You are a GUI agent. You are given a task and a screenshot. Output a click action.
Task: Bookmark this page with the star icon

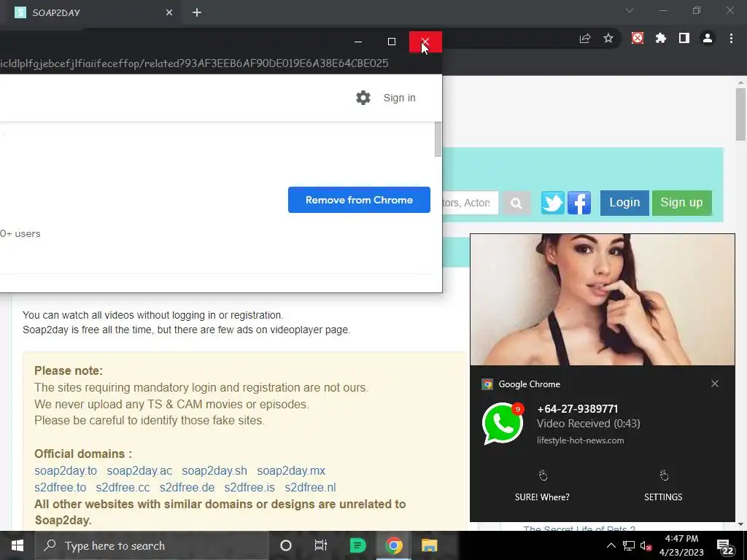[608, 39]
